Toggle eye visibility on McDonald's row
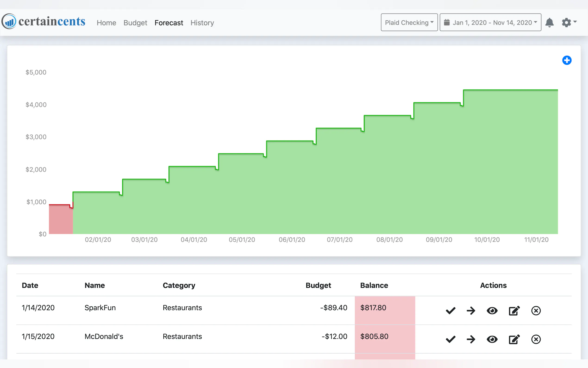Image resolution: width=588 pixels, height=368 pixels. 492,339
